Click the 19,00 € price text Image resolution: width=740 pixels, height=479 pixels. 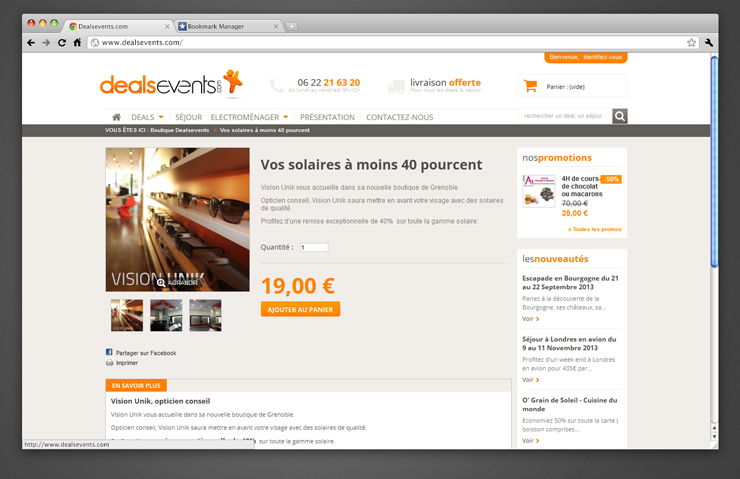coord(298,286)
